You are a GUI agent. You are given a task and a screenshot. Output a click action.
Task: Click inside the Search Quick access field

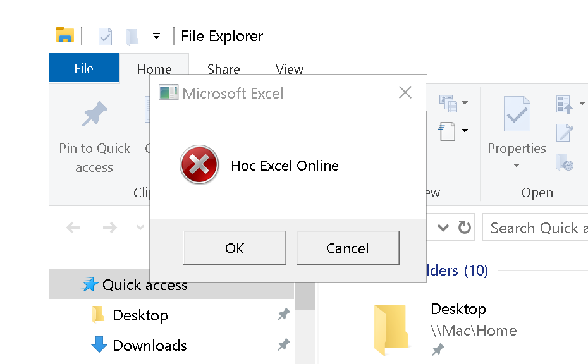pos(544,227)
